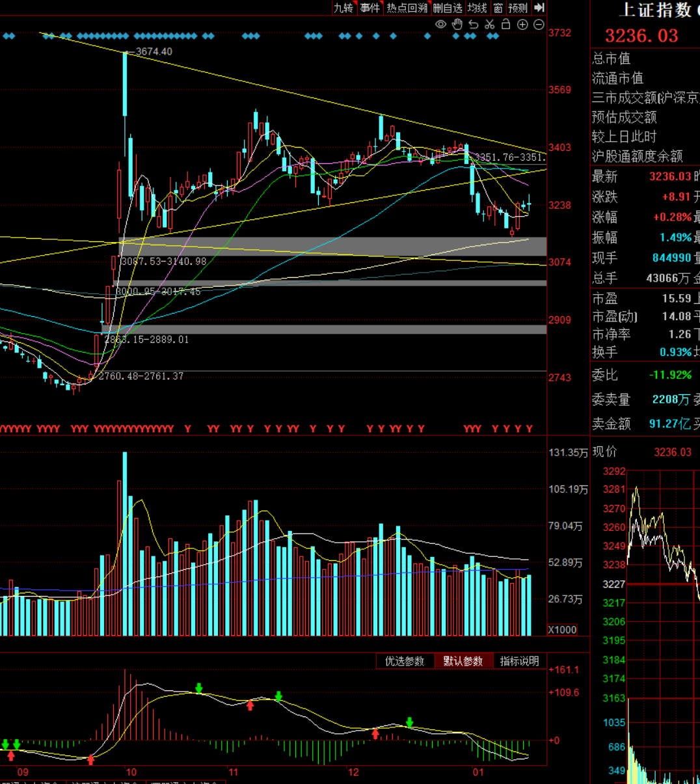Click the 窗 window button
Viewport: 700px width, 784px height.
click(x=498, y=8)
